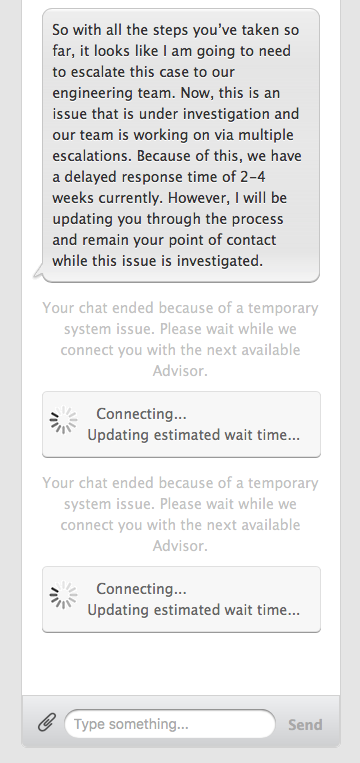Click the first 'Connecting...' label
The height and width of the screenshot is (763, 360).
tap(141, 414)
